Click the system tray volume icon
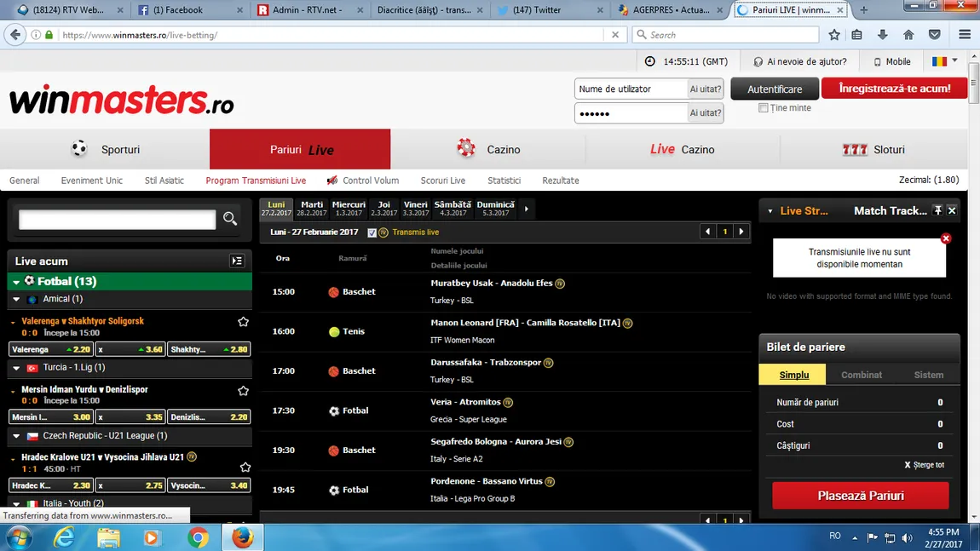Image resolution: width=980 pixels, height=551 pixels. point(907,537)
